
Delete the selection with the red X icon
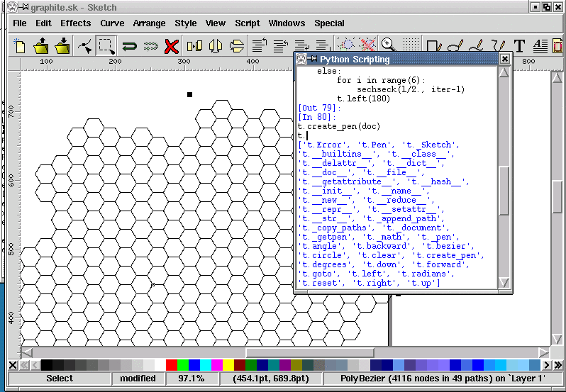click(172, 46)
